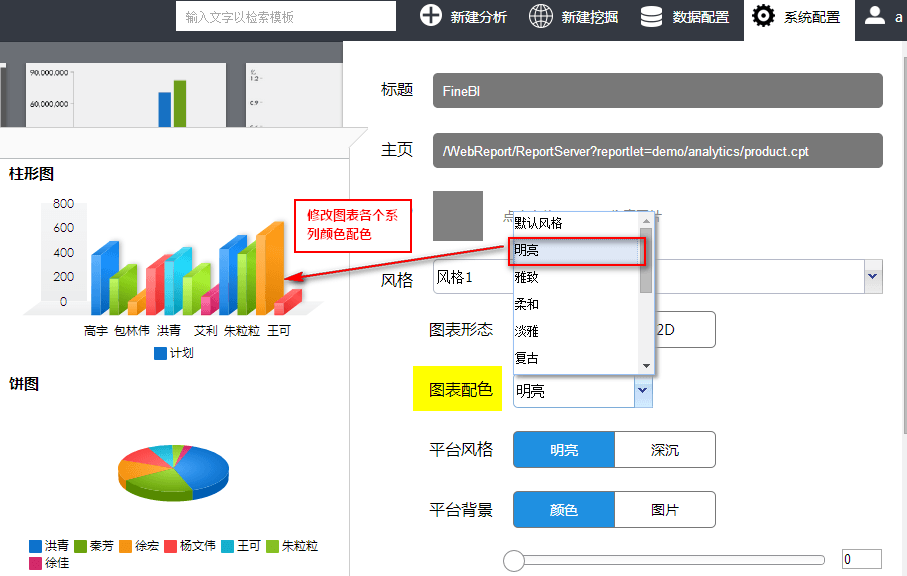Click the template search input field
The width and height of the screenshot is (907, 576).
pyautogui.click(x=286, y=17)
